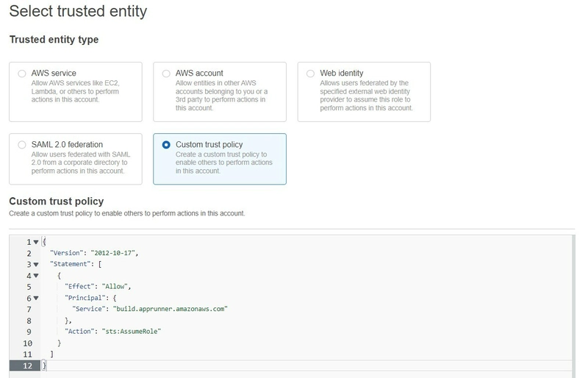Click the build.apprunner.amazonaws.com service value
This screenshot has width=588, height=378.
[171, 309]
